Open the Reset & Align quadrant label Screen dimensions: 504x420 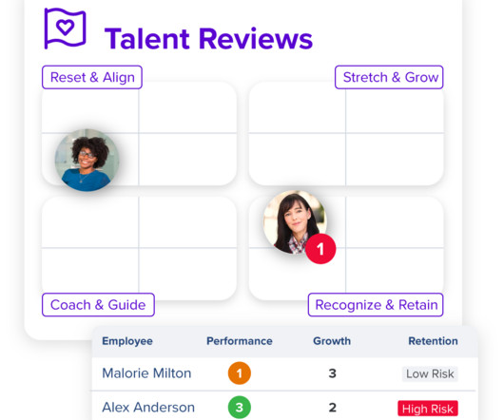pos(92,77)
